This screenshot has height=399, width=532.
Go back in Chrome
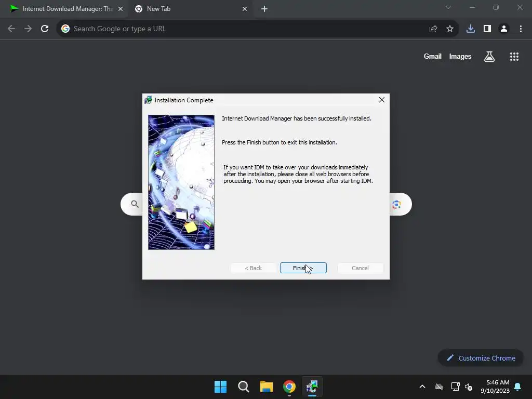[11, 29]
